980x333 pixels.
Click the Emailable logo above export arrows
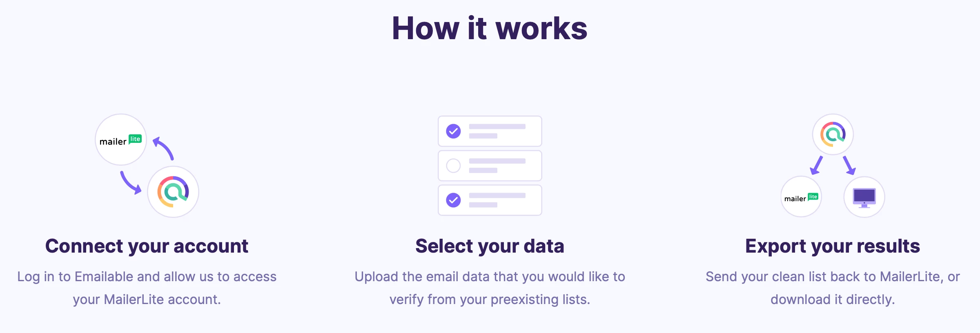click(833, 134)
